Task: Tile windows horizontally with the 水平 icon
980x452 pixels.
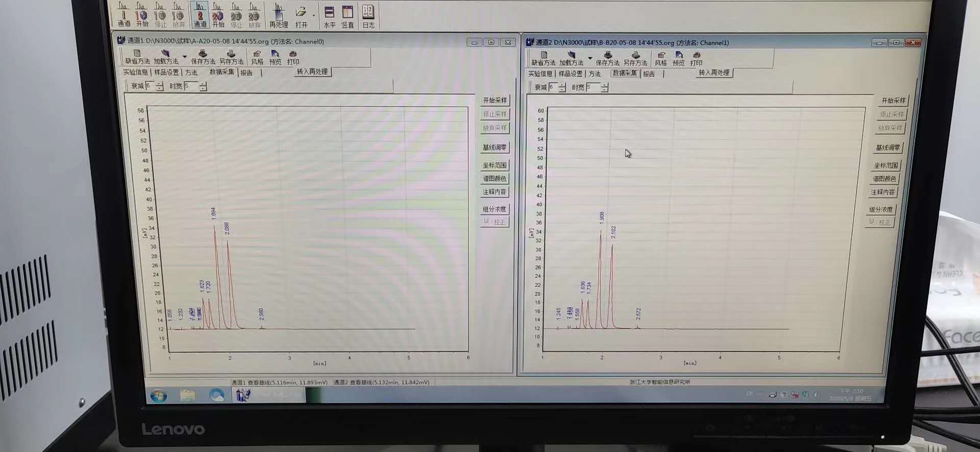Action: point(329,15)
